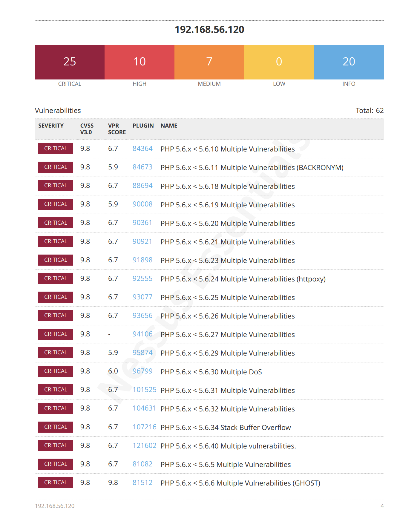
Task: Open plugin link 81082
Action: pyautogui.click(x=142, y=464)
